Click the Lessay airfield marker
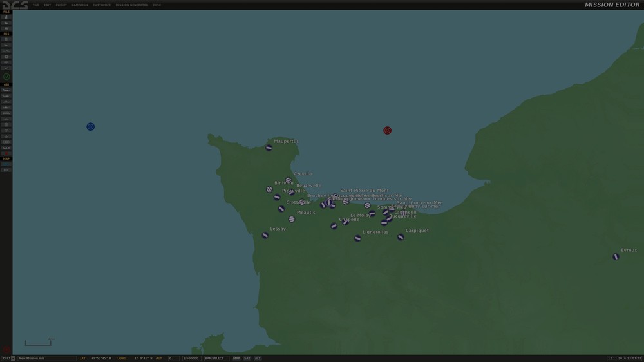644x362 pixels. 265,236
